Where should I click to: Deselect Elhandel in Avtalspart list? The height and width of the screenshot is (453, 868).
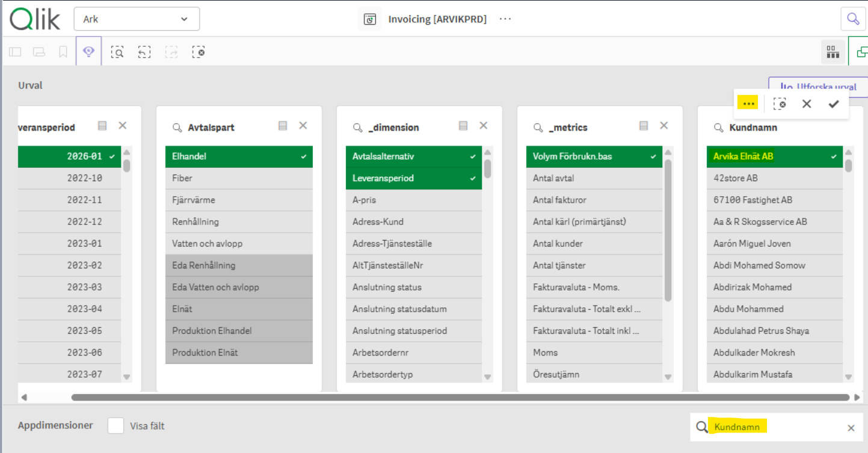pos(239,156)
